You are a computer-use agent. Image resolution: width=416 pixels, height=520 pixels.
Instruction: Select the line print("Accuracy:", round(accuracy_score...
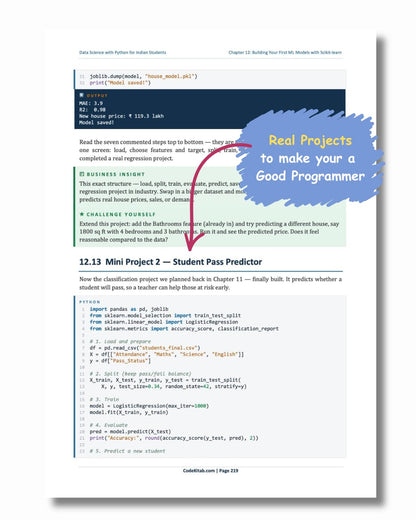174,438
